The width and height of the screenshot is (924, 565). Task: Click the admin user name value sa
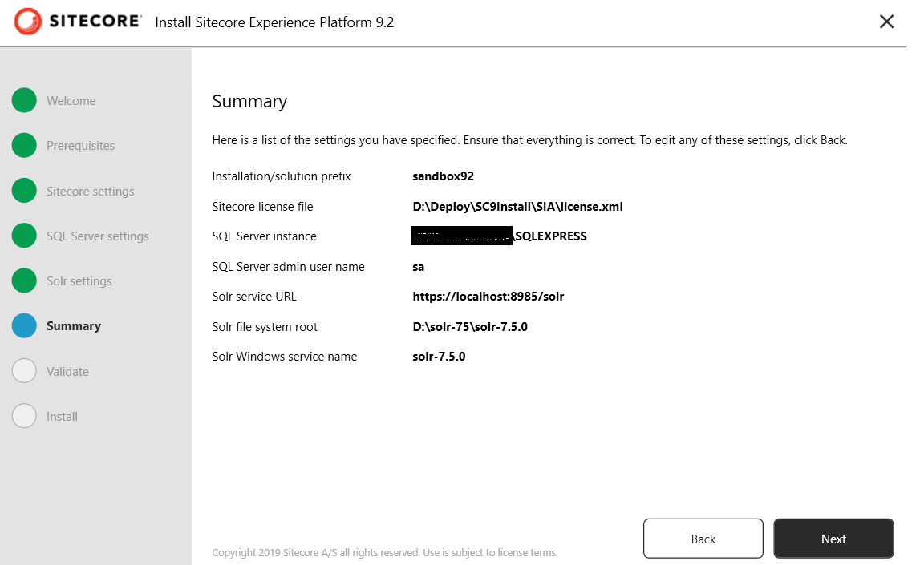pyautogui.click(x=419, y=267)
